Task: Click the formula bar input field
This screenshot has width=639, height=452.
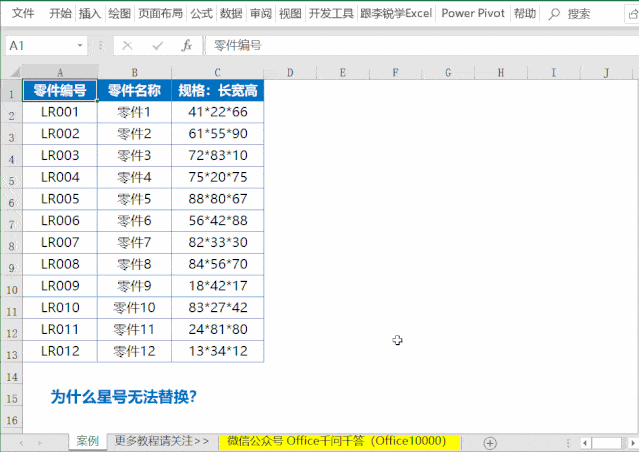Action: point(420,46)
